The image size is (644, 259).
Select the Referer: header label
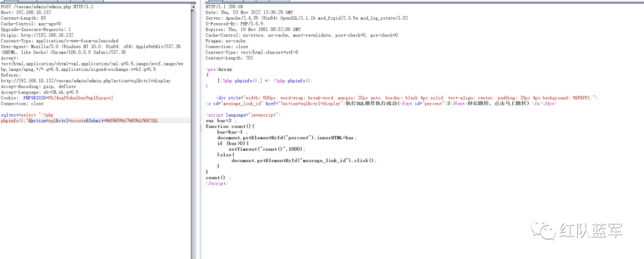point(10,76)
